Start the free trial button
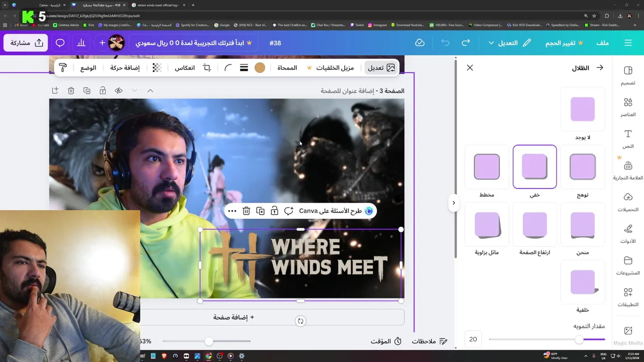 click(x=194, y=43)
